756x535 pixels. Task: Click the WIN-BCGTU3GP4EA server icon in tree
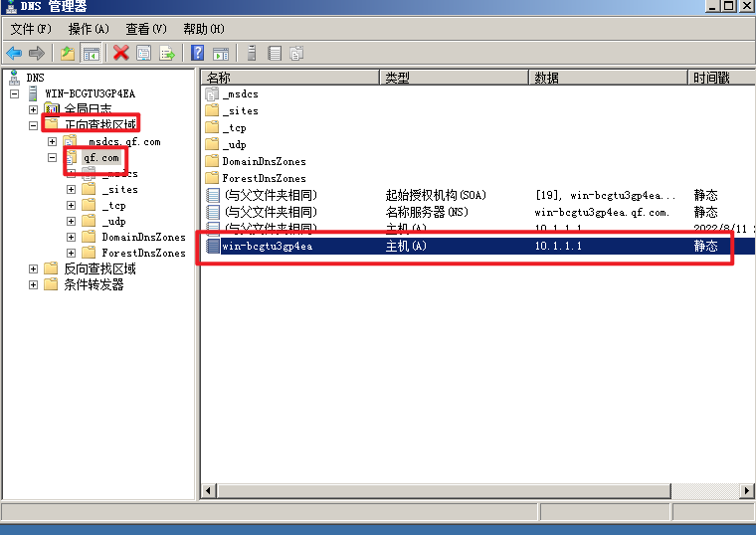tap(33, 93)
